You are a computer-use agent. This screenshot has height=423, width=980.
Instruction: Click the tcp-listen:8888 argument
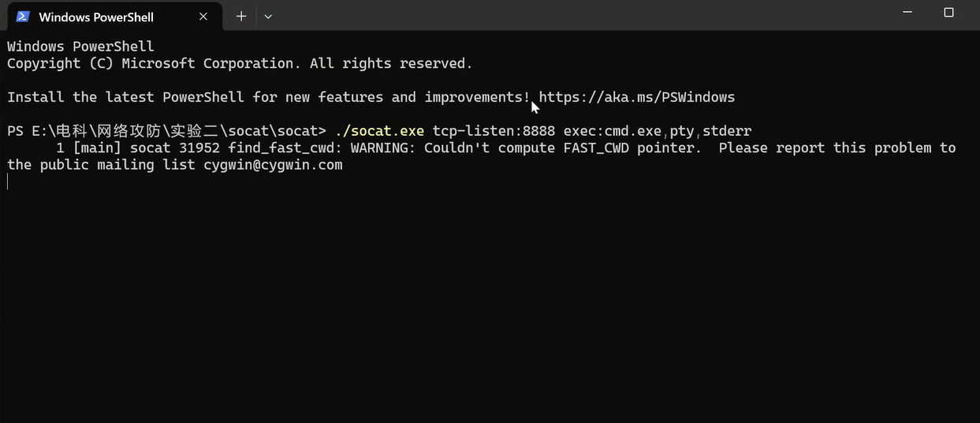494,130
